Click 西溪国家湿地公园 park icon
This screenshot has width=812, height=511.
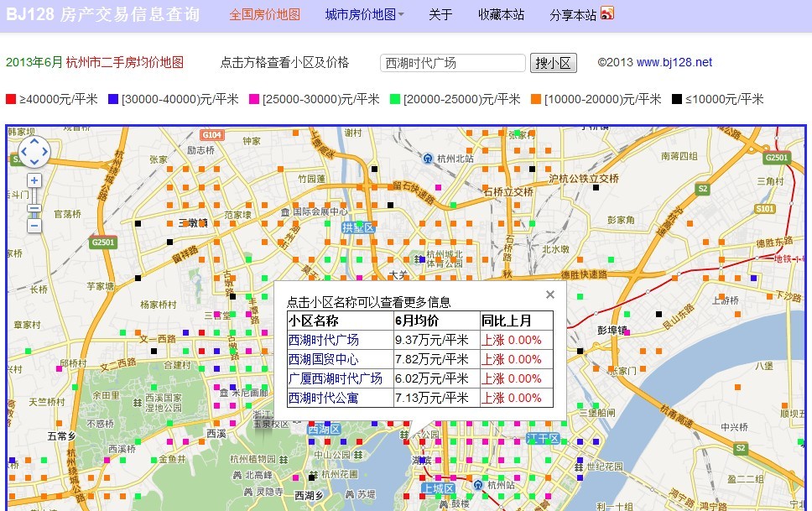pyautogui.click(x=138, y=403)
